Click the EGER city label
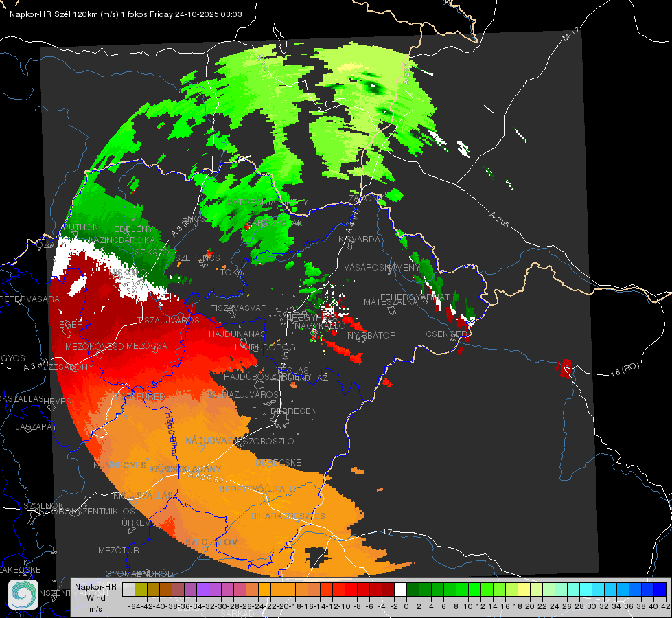Viewport: 672px width, 618px height. point(71,324)
